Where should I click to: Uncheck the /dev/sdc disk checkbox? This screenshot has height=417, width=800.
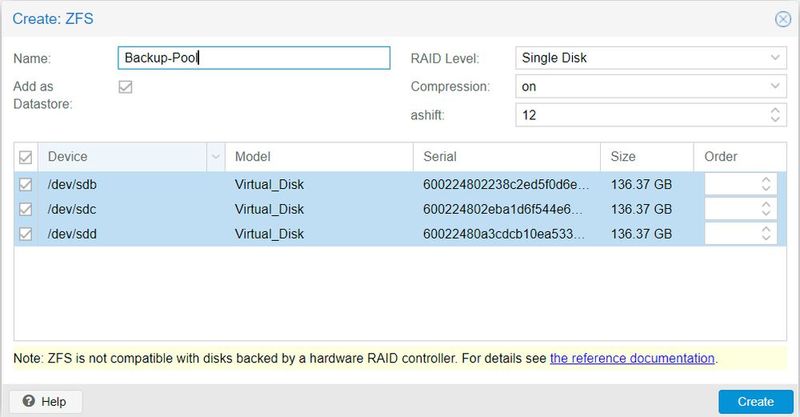click(x=26, y=209)
